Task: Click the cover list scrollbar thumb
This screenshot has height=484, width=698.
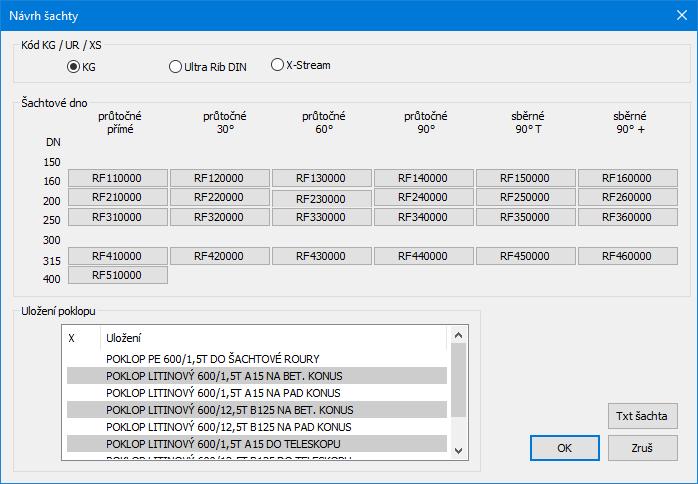Action: [x=459, y=380]
